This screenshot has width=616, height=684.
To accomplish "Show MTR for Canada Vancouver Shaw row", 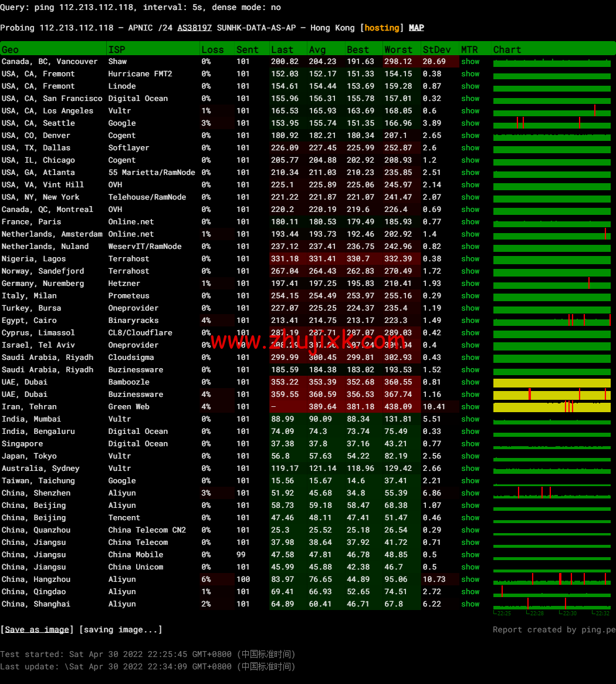I will (x=470, y=62).
